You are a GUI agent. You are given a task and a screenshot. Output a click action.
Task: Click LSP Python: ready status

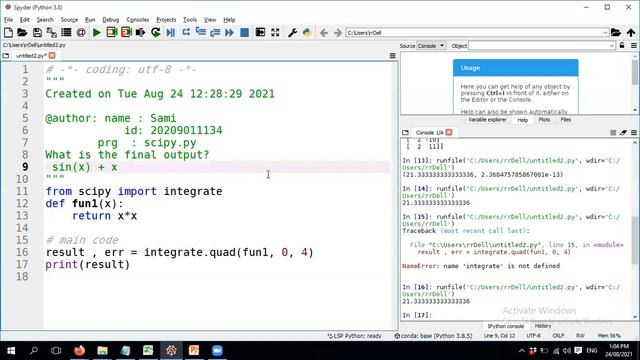354,336
